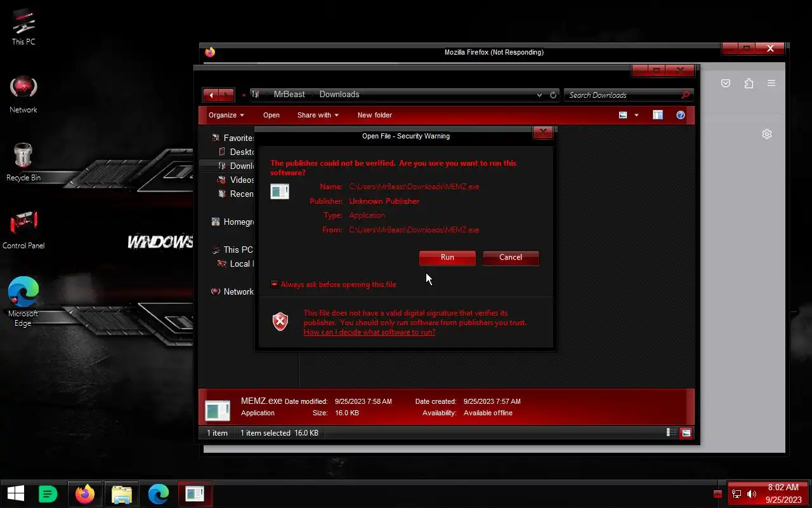The image size is (812, 508).
Task: Switch to details view in status bar
Action: pyautogui.click(x=671, y=432)
